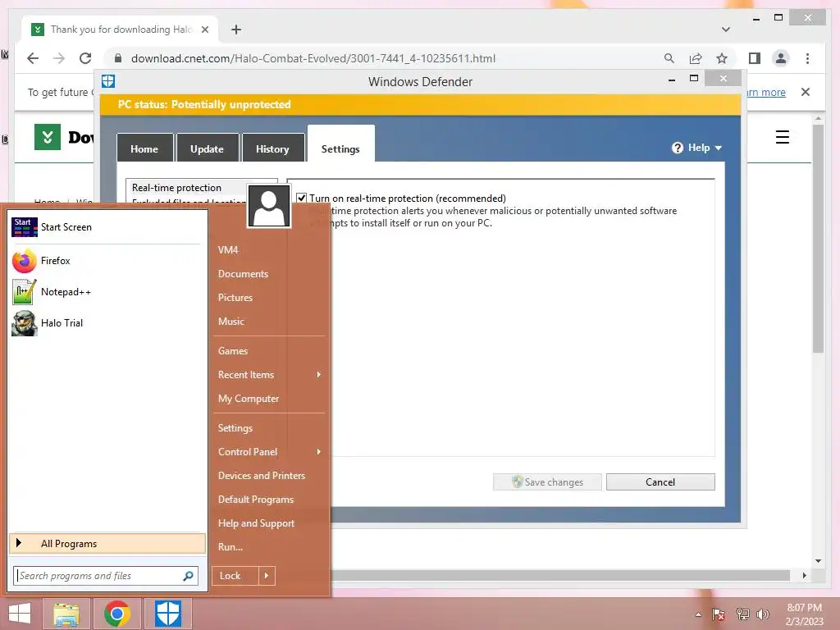The height and width of the screenshot is (630, 840).
Task: Click the horizontal scrollbar right arrow
Action: click(804, 575)
